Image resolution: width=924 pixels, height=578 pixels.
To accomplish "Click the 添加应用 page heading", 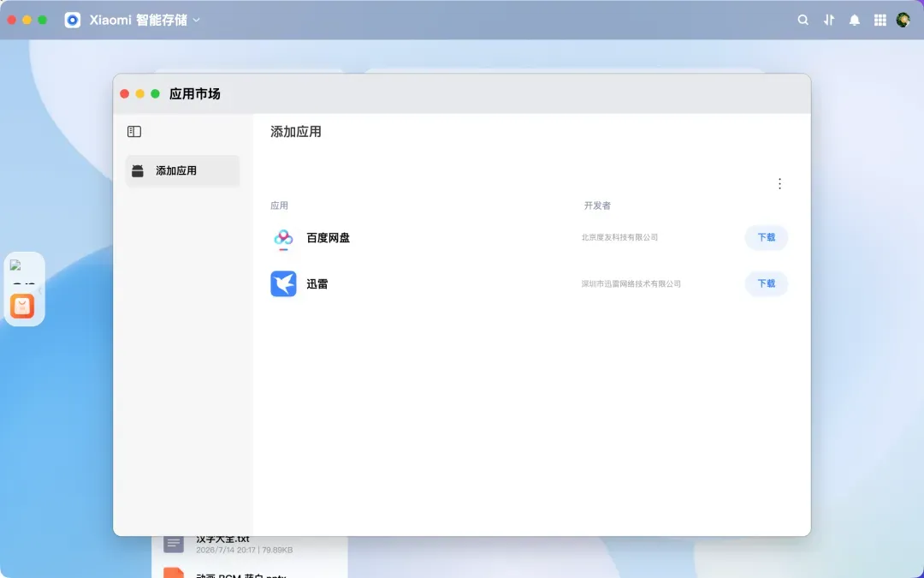I will coord(296,132).
